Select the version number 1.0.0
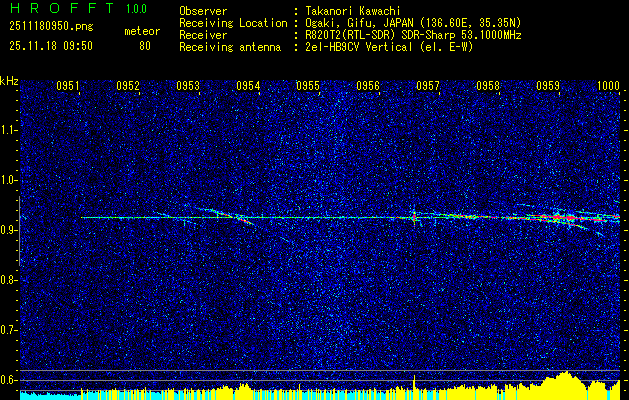629x400 pixels. click(x=136, y=9)
